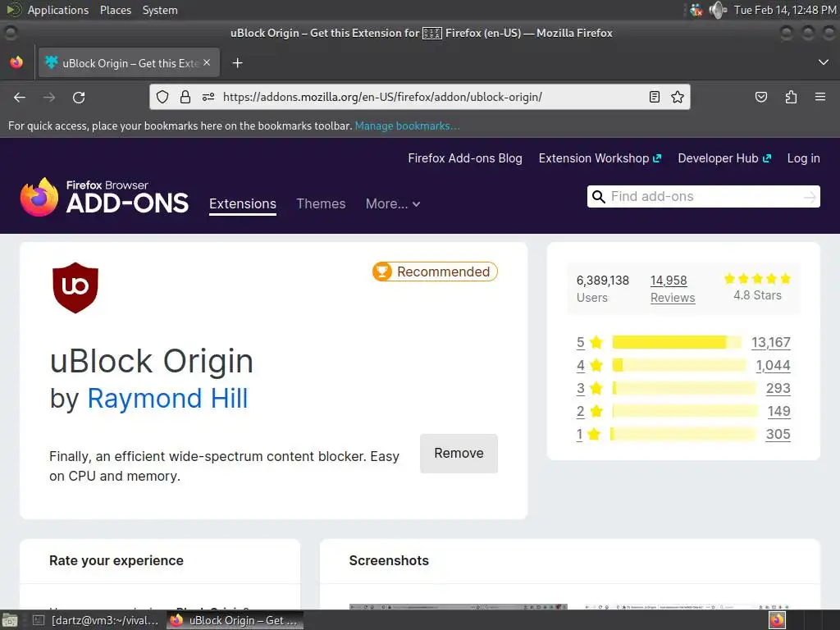Open the list all tabs chevron
The image size is (840, 630).
(x=824, y=62)
